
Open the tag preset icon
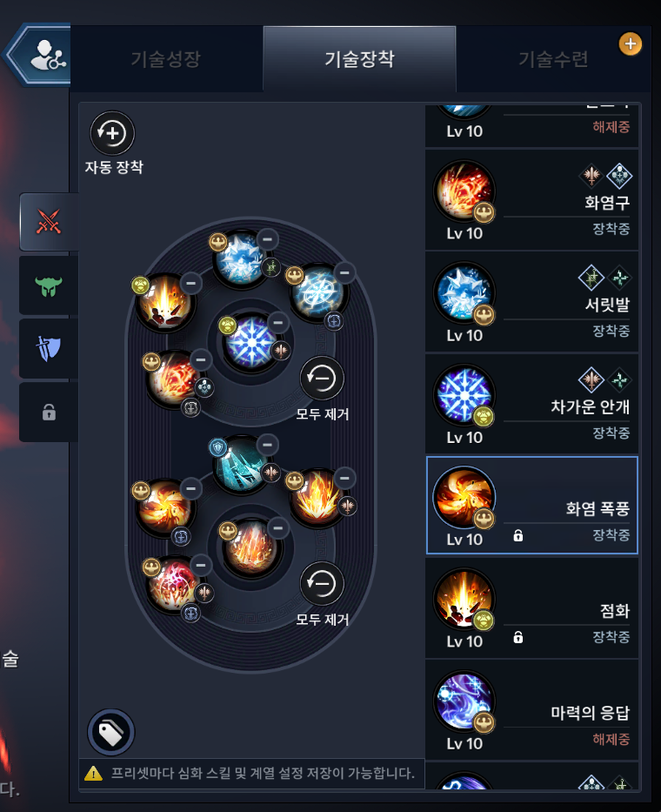pos(110,732)
